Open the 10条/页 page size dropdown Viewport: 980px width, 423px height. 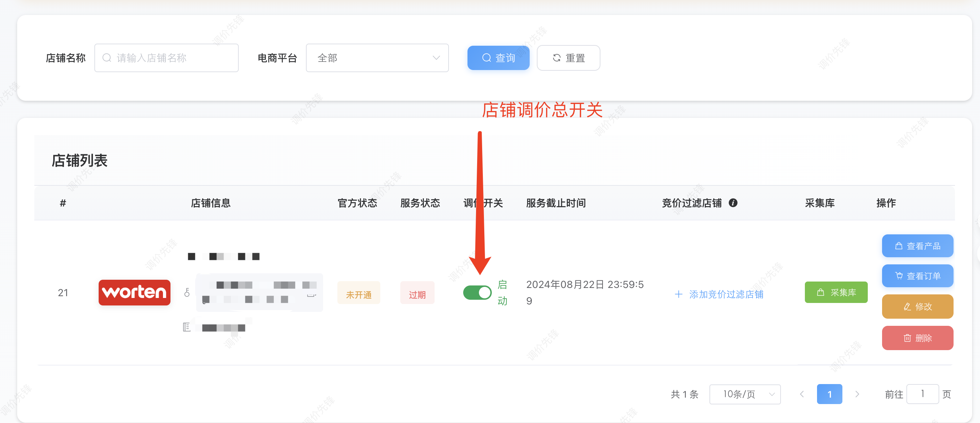(744, 394)
